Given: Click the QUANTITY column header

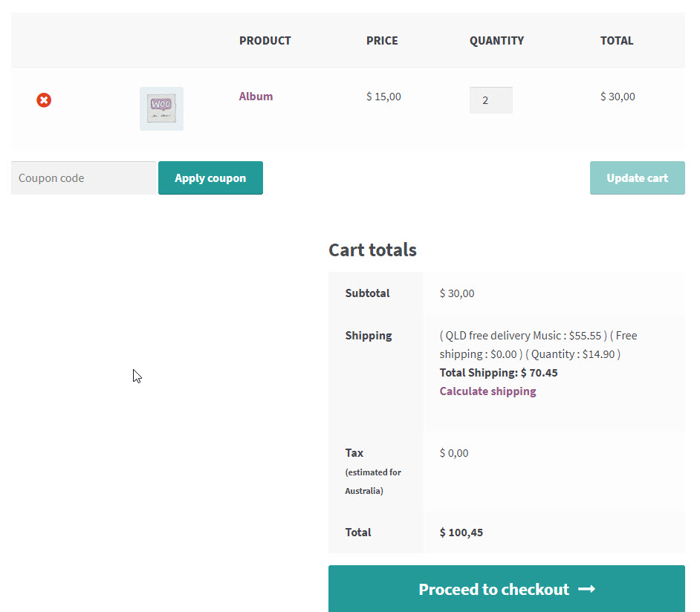Looking at the screenshot, I should tap(496, 41).
